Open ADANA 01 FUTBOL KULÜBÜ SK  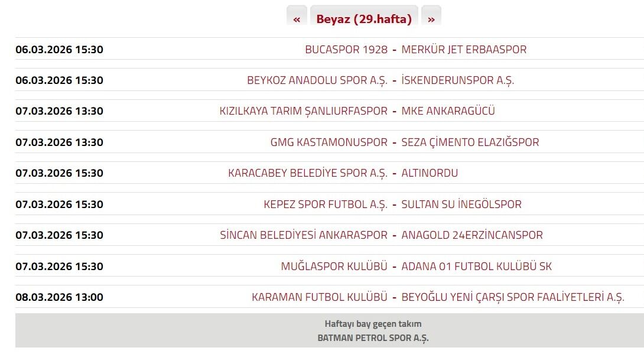[476, 267]
